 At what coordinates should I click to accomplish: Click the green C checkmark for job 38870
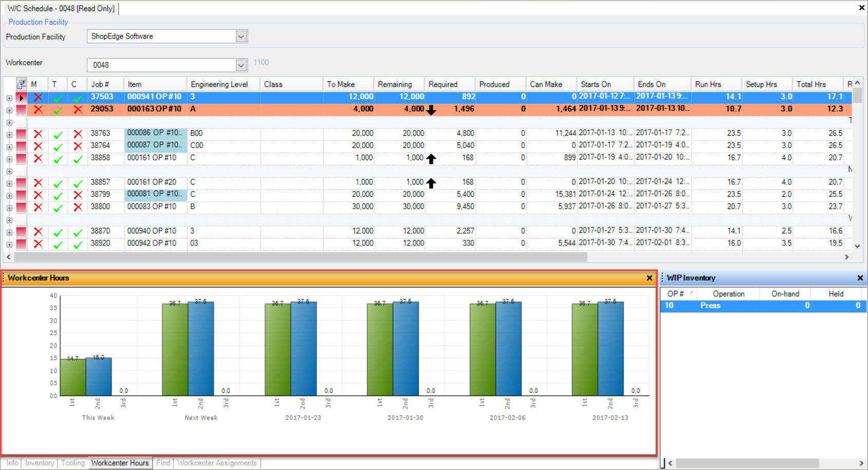(78, 232)
